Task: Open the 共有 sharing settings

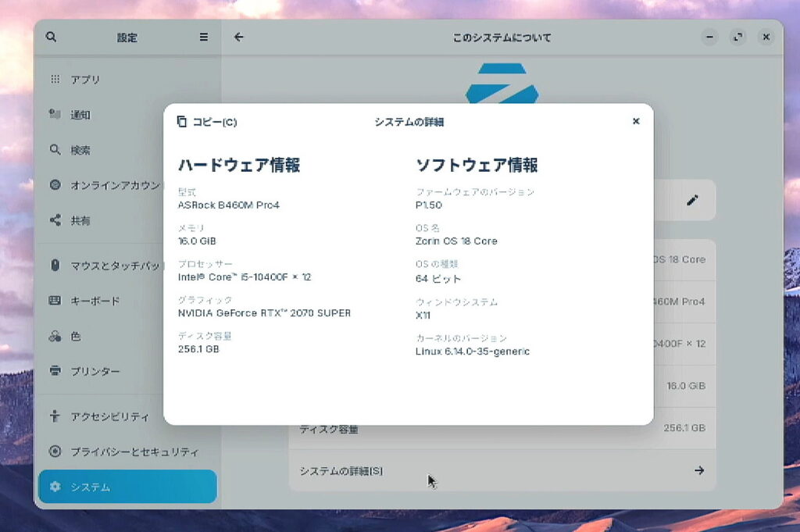Action: pos(81,221)
